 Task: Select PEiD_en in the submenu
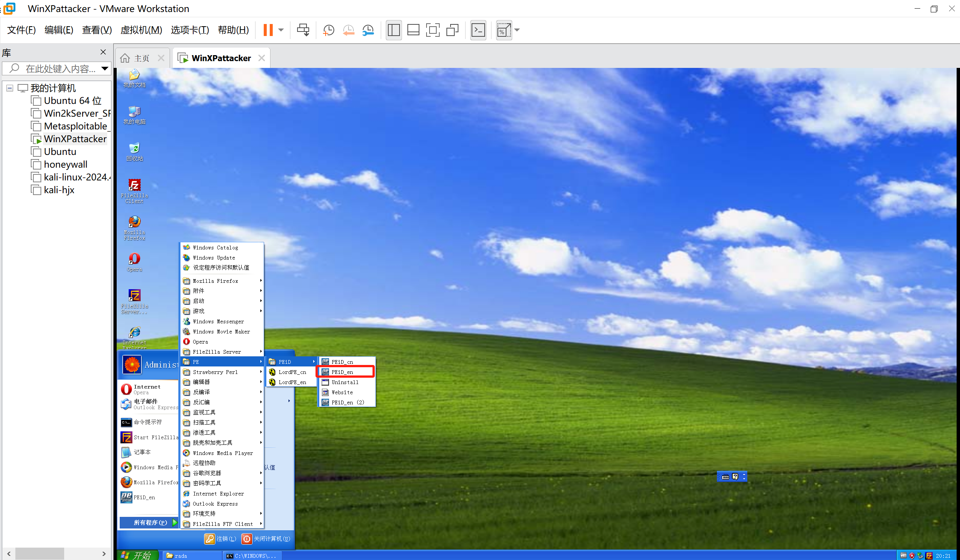click(x=342, y=372)
